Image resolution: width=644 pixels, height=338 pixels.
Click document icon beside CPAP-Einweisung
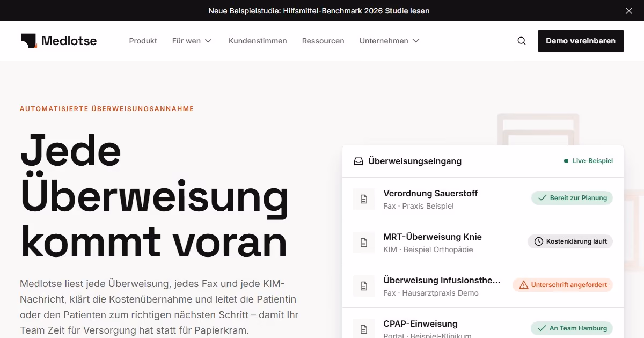364,329
